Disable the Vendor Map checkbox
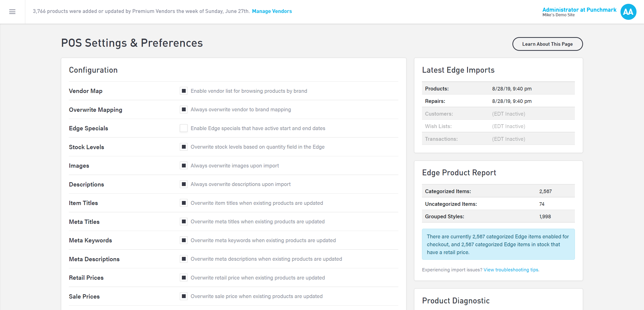This screenshot has height=310, width=644. coord(184,91)
